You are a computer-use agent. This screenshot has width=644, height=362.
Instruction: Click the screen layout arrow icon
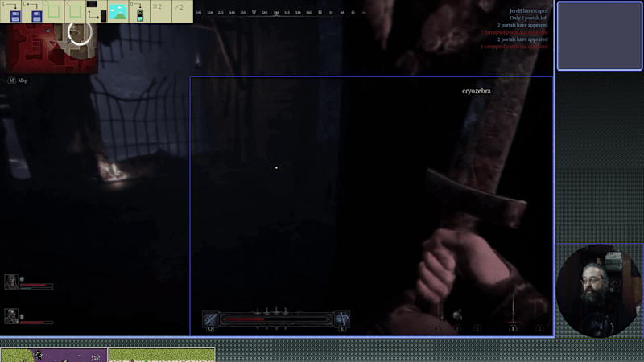[97, 11]
